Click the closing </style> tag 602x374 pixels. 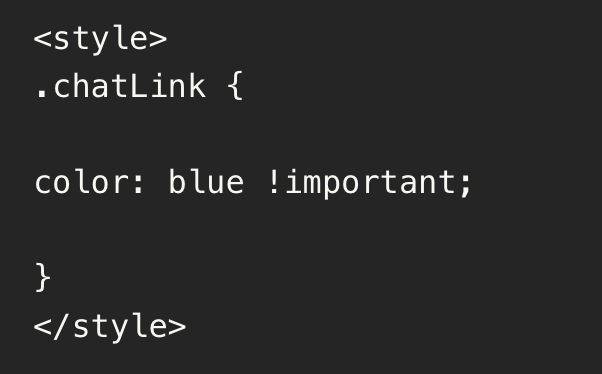(110, 327)
